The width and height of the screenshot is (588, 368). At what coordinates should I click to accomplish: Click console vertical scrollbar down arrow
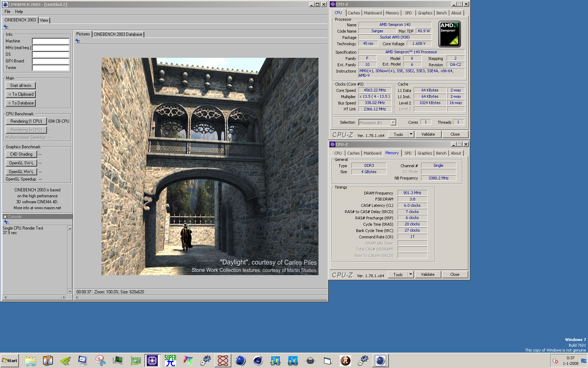(70, 292)
